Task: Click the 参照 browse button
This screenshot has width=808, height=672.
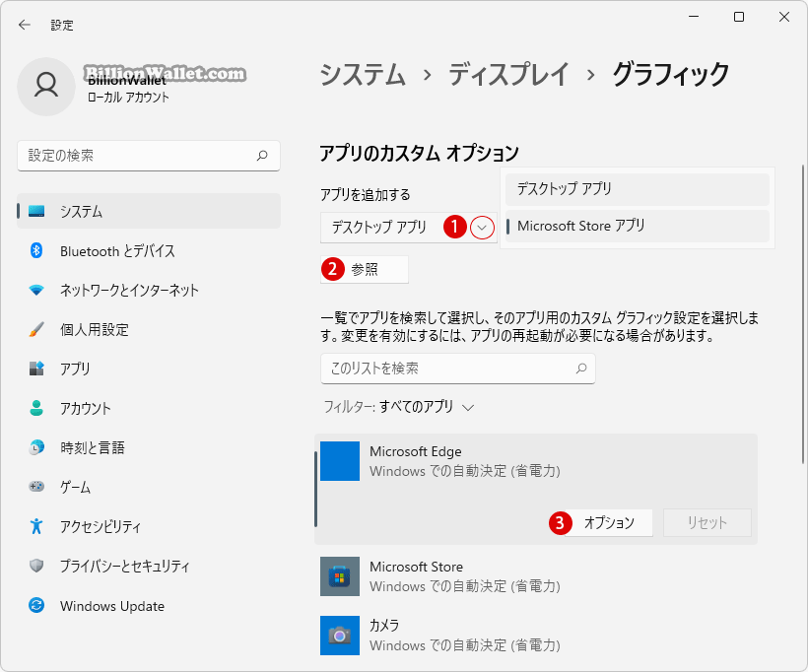Action: (365, 270)
